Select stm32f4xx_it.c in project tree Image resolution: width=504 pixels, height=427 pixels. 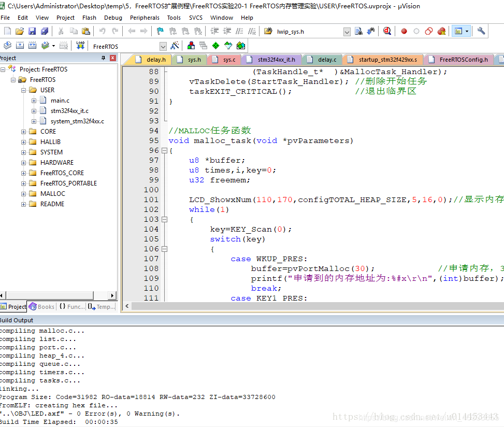(x=69, y=111)
